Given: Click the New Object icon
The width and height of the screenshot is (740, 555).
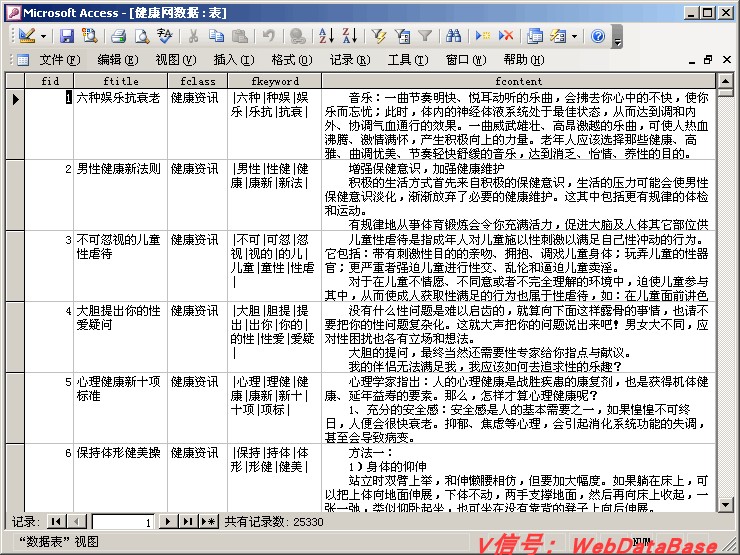Looking at the screenshot, I should coord(558,36).
